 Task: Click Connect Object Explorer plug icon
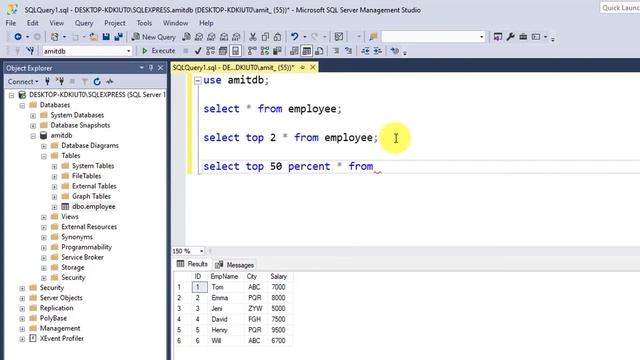click(47, 82)
